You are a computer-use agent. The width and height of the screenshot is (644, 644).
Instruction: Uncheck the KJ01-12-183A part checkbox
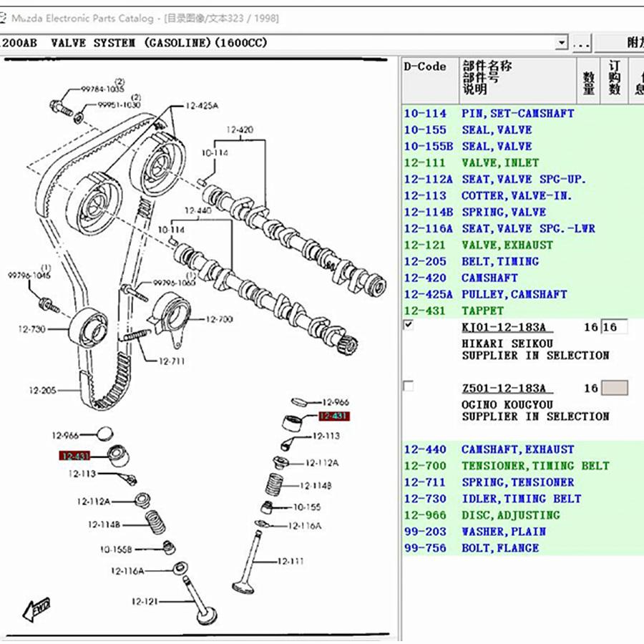tap(409, 324)
